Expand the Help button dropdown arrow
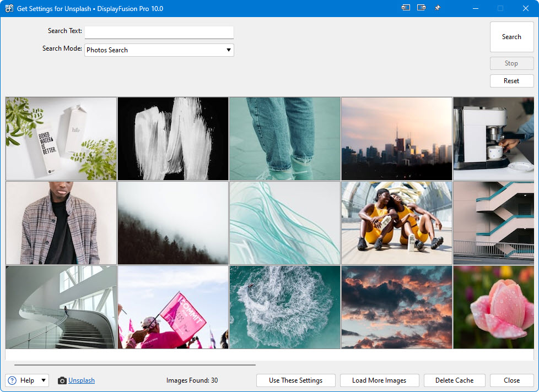The width and height of the screenshot is (539, 392). (x=44, y=380)
